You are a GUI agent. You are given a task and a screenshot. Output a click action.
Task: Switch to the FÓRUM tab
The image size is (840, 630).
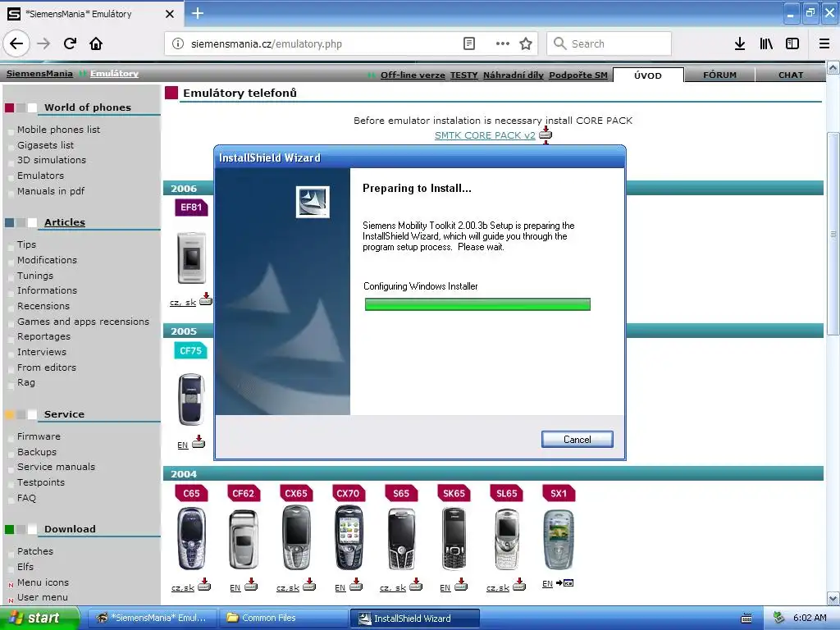pos(719,75)
